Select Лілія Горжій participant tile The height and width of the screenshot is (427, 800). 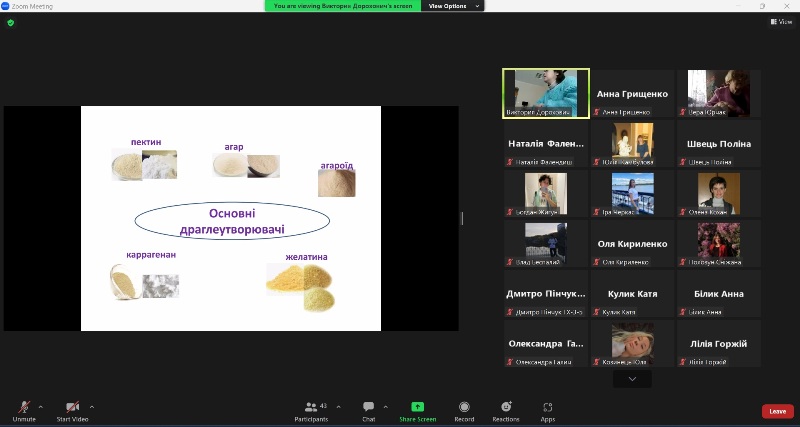[719, 343]
